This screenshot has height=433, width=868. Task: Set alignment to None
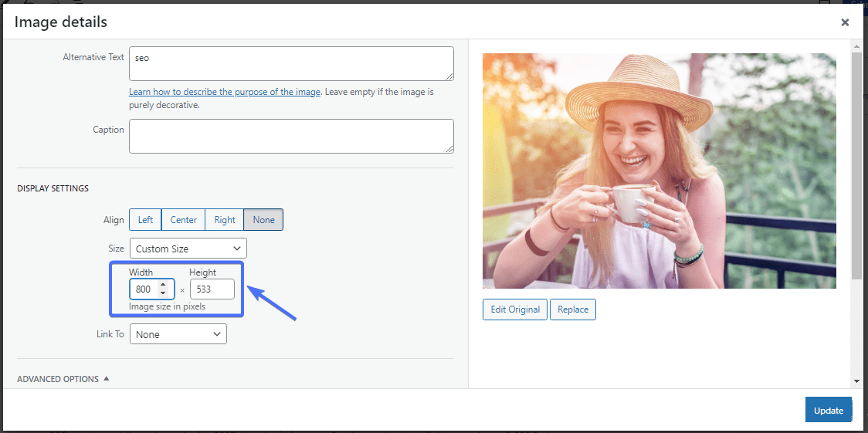(x=263, y=219)
